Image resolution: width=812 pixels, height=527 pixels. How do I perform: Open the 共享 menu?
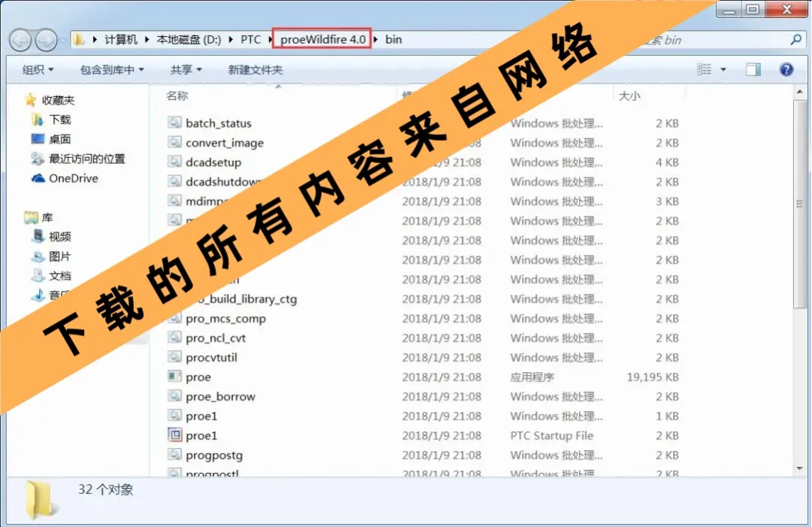point(186,70)
